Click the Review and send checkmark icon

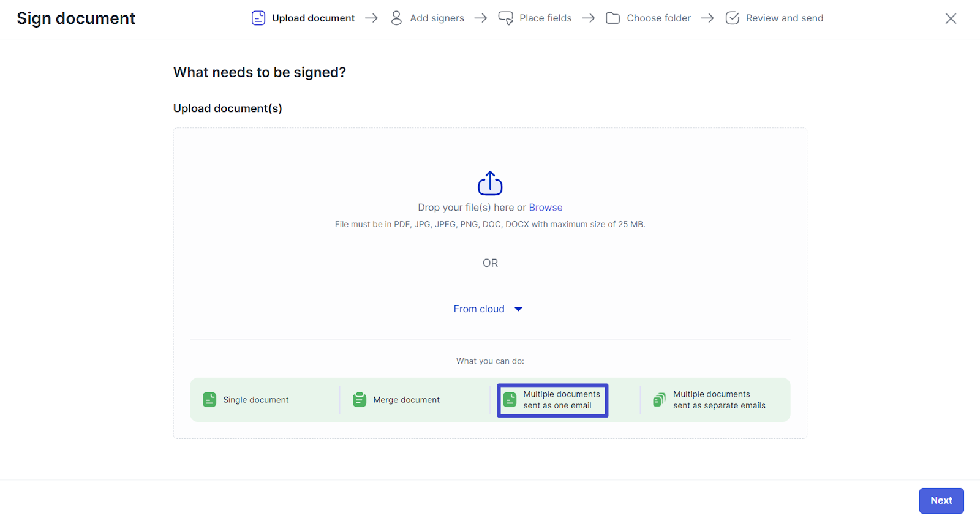coord(732,18)
